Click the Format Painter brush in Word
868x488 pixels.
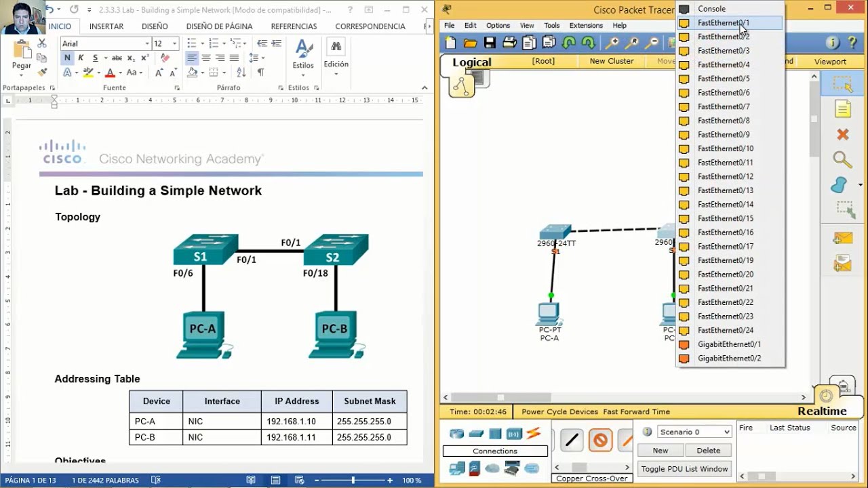pyautogui.click(x=42, y=72)
